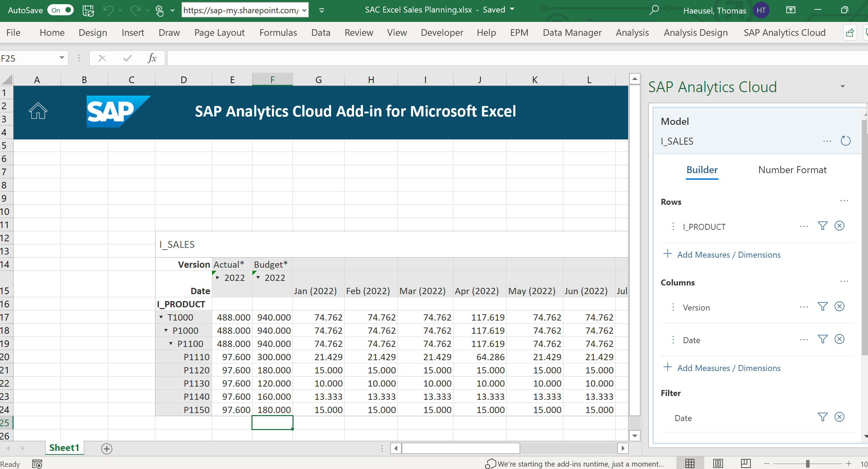Screen dimensions: 868x469
Task: Click the Insert Function fx icon
Action: (x=152, y=58)
